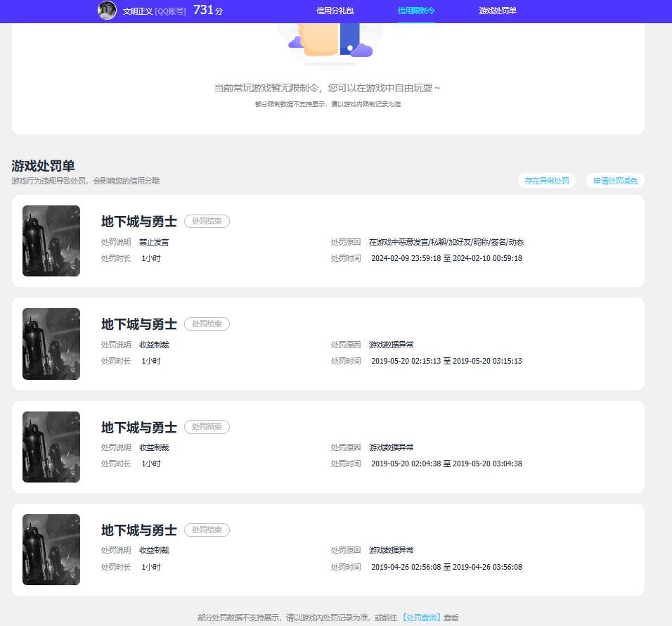Click the 地下城与勇士 title on the 2019-04-26 card
The height and width of the screenshot is (626, 672).
coord(138,530)
